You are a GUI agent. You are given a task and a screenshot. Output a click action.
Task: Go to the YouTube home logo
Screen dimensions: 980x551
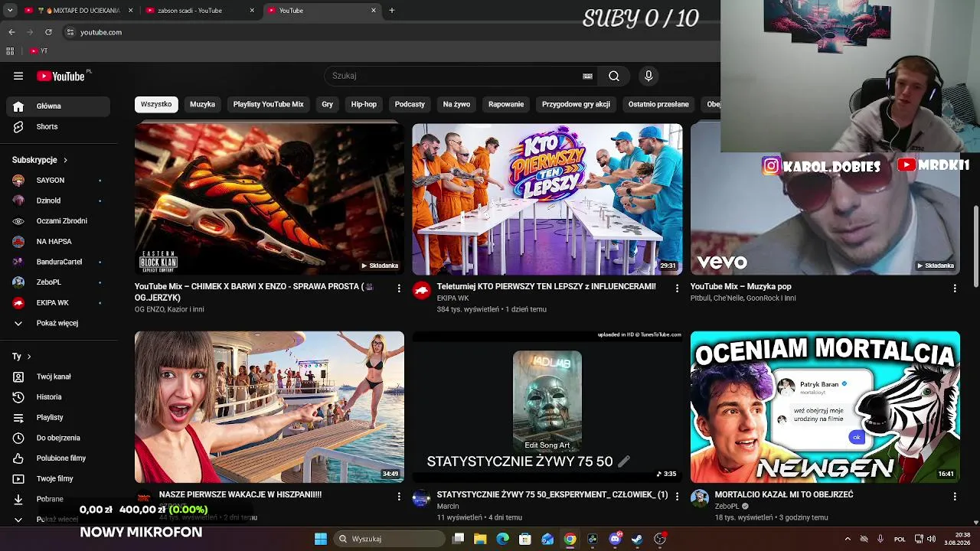[60, 76]
